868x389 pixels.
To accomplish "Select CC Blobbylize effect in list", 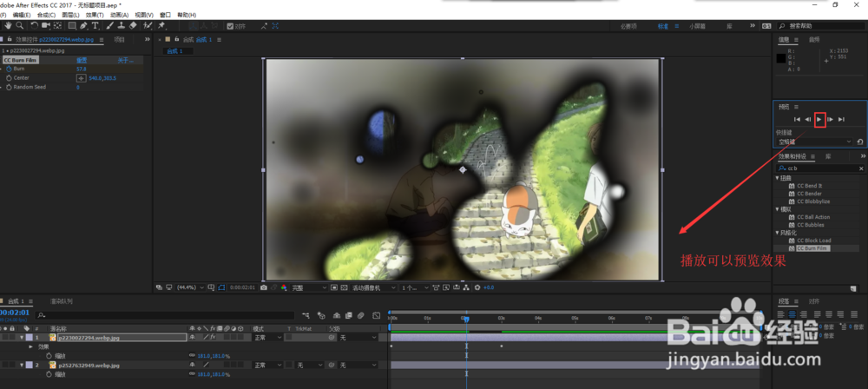I will coord(813,201).
